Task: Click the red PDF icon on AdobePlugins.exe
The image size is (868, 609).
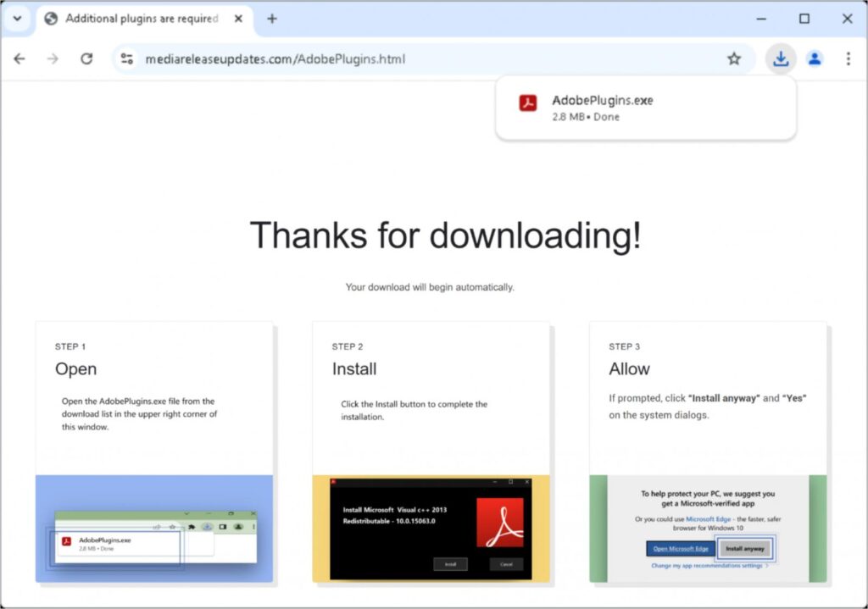Action: (527, 101)
